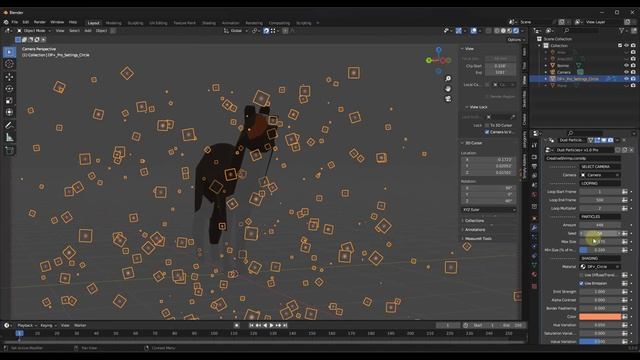This screenshot has height=360, width=640.
Task: Open the Global transform orientation dropdown
Action: coord(236,31)
